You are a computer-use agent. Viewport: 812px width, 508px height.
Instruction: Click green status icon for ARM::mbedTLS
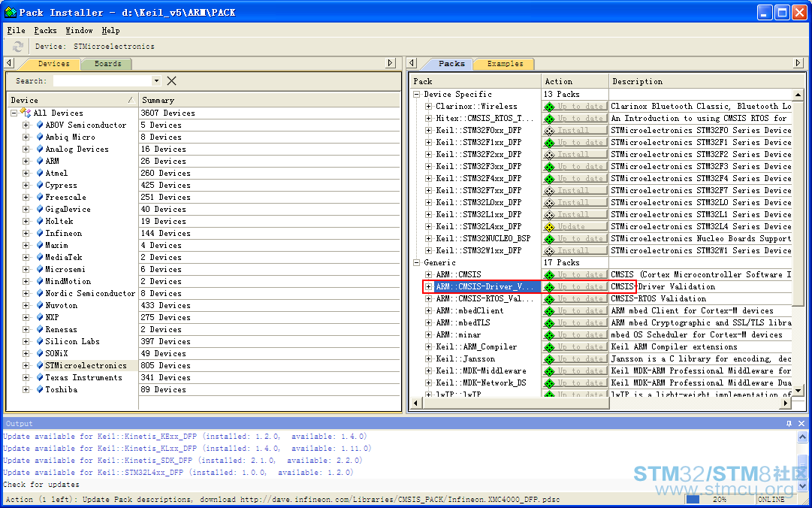coord(549,323)
